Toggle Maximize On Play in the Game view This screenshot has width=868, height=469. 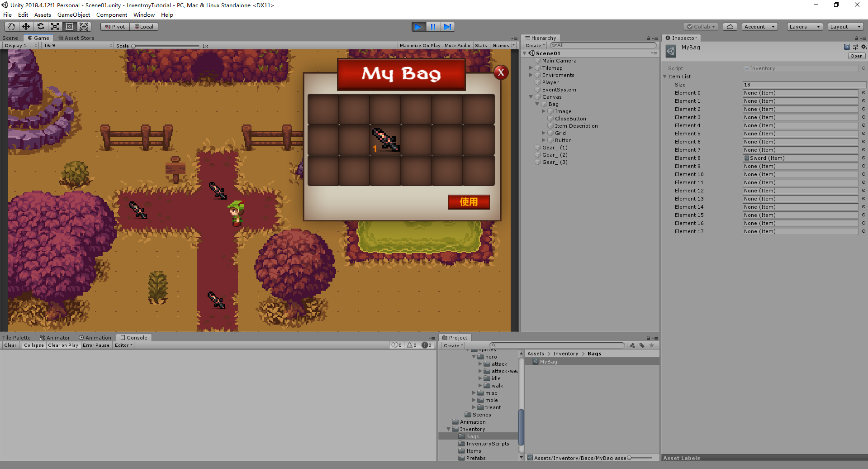[420, 45]
